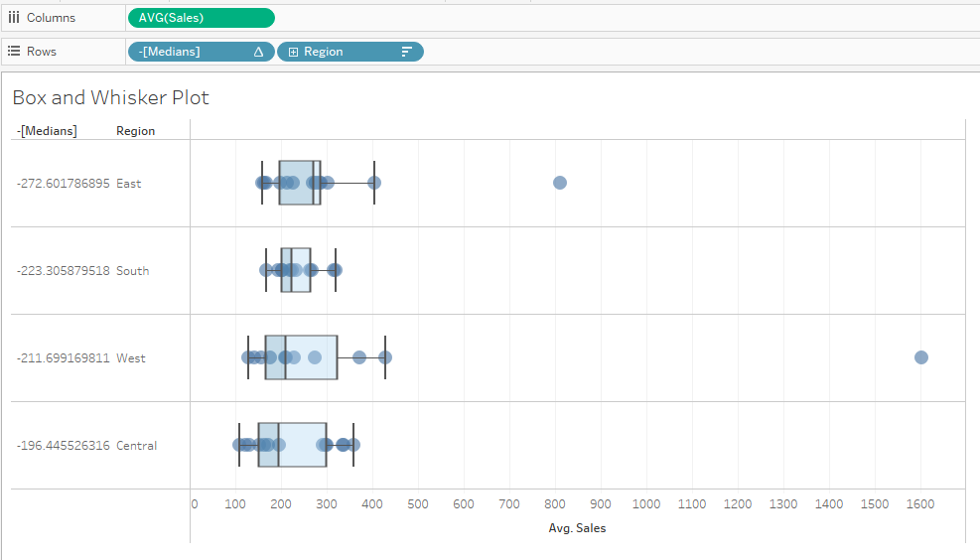Click the delta table calculation icon on Medians pill
Viewport: 980px width, 560px height.
coord(258,52)
